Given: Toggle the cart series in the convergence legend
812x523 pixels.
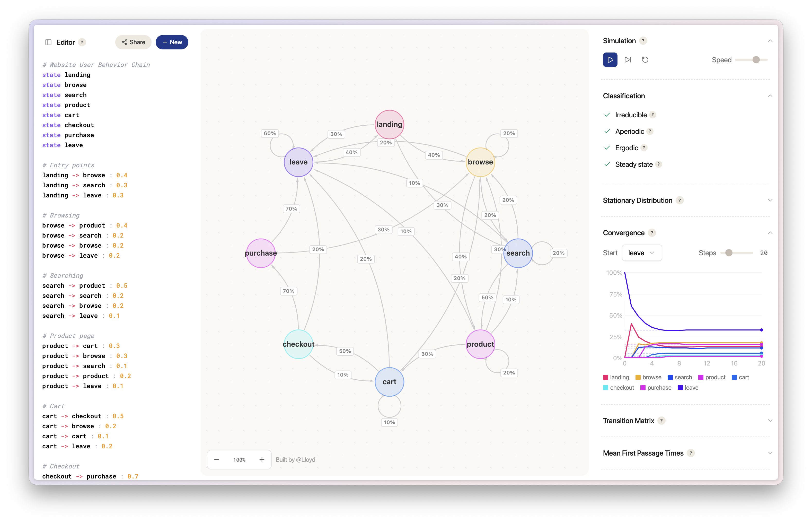Looking at the screenshot, I should pos(740,377).
